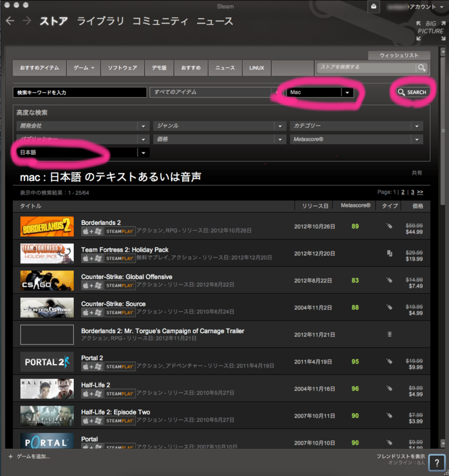Select the デモ版 store tab
449x476 pixels.
(x=159, y=68)
